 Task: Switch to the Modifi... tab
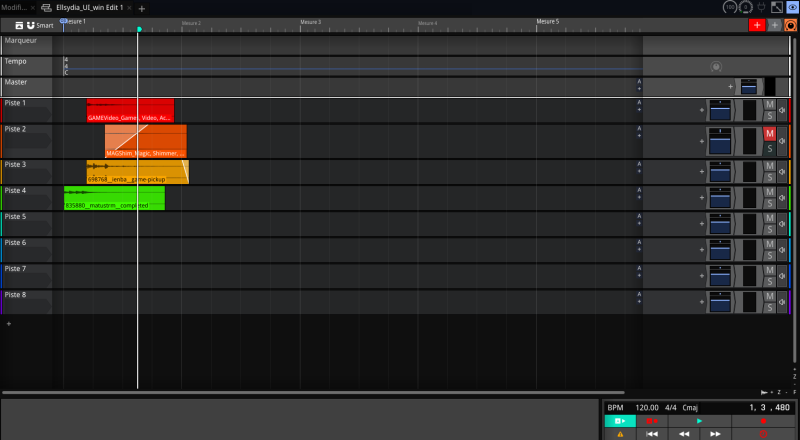[14, 8]
